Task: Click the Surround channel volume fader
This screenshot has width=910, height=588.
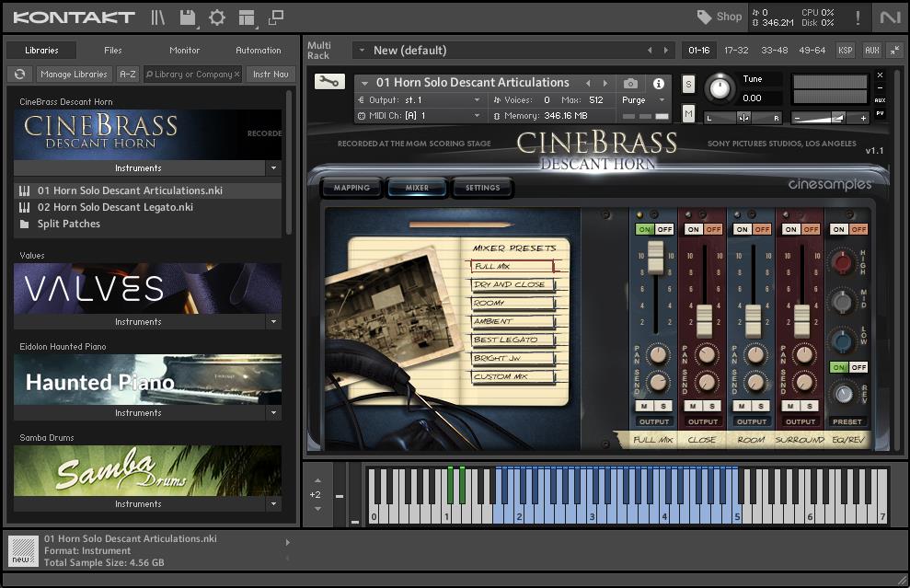Action: 801,319
